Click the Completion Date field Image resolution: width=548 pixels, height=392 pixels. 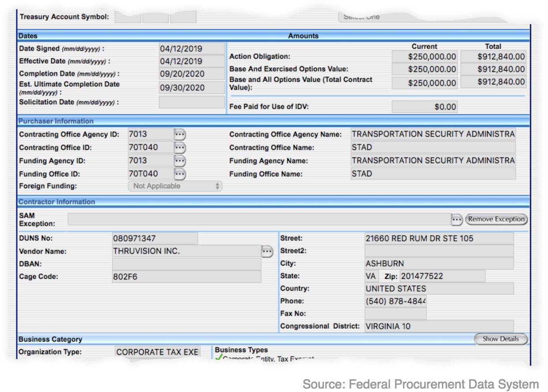point(192,74)
